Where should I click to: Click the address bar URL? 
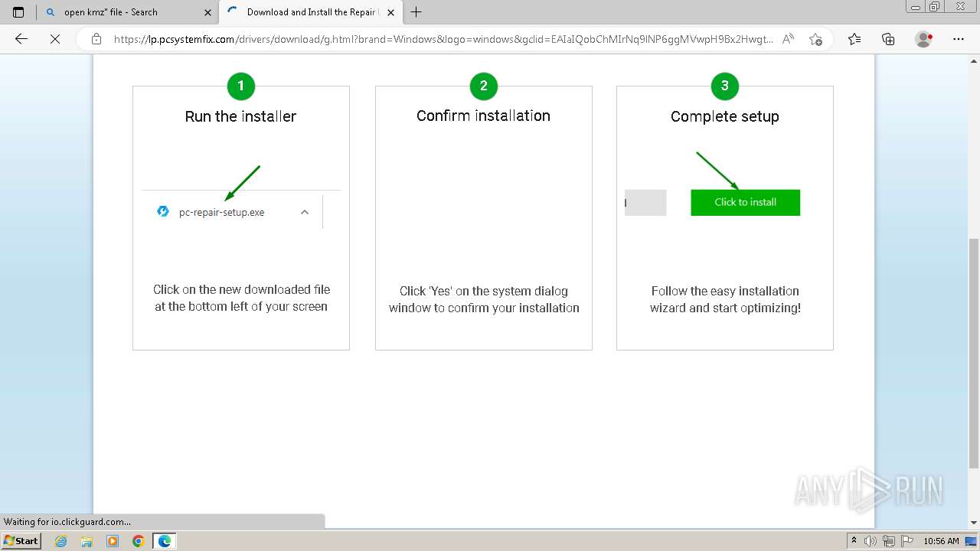(x=443, y=39)
